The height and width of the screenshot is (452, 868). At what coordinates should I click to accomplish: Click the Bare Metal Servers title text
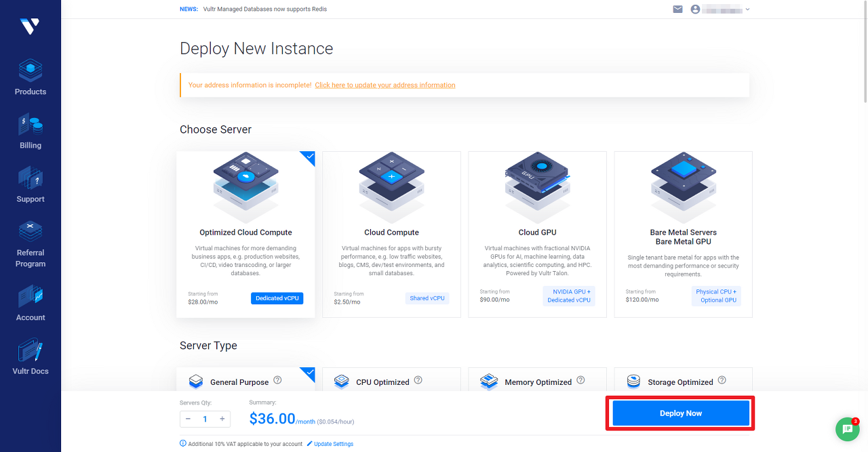pos(684,232)
